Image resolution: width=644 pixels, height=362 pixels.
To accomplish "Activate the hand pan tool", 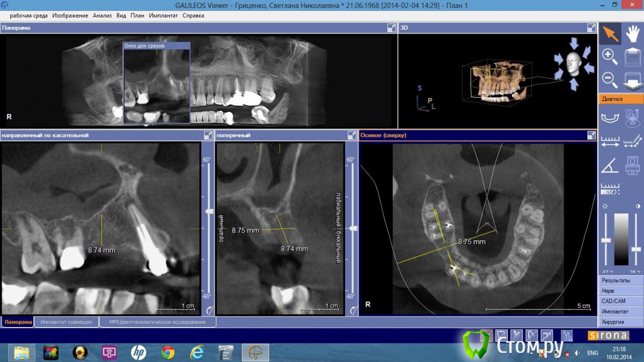I will pos(633,33).
